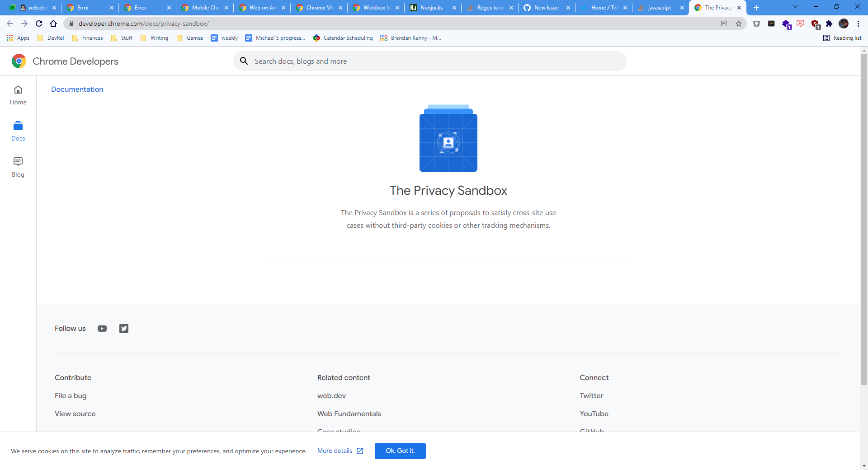The image size is (868, 470).
Task: Click the share icon in the address bar
Action: tap(724, 23)
